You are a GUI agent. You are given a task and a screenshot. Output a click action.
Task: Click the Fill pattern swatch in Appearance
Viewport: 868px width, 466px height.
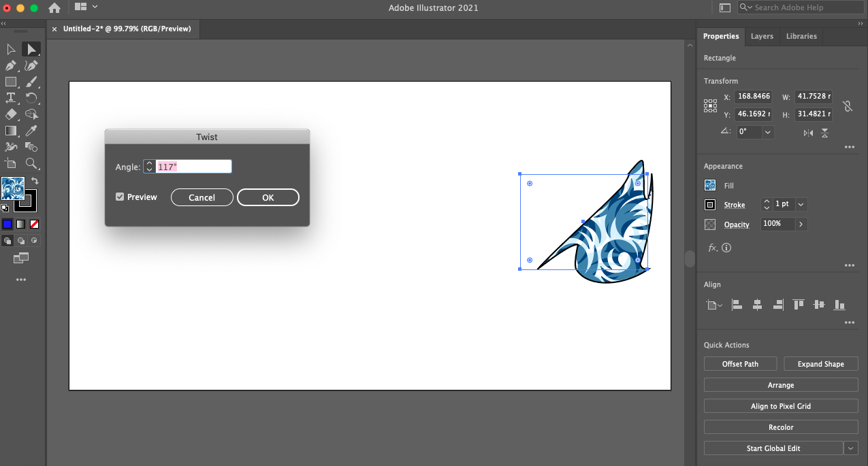click(x=710, y=185)
